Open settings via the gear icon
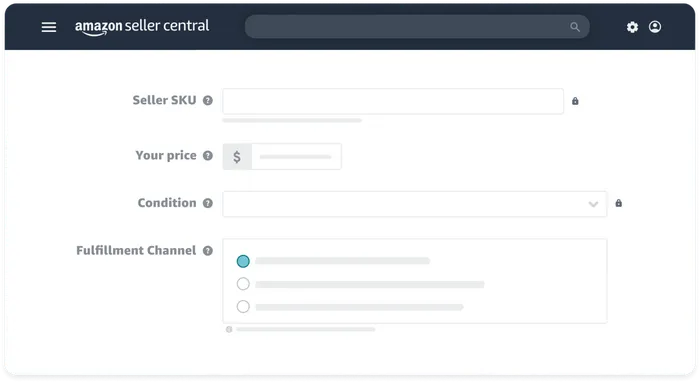 coord(632,27)
